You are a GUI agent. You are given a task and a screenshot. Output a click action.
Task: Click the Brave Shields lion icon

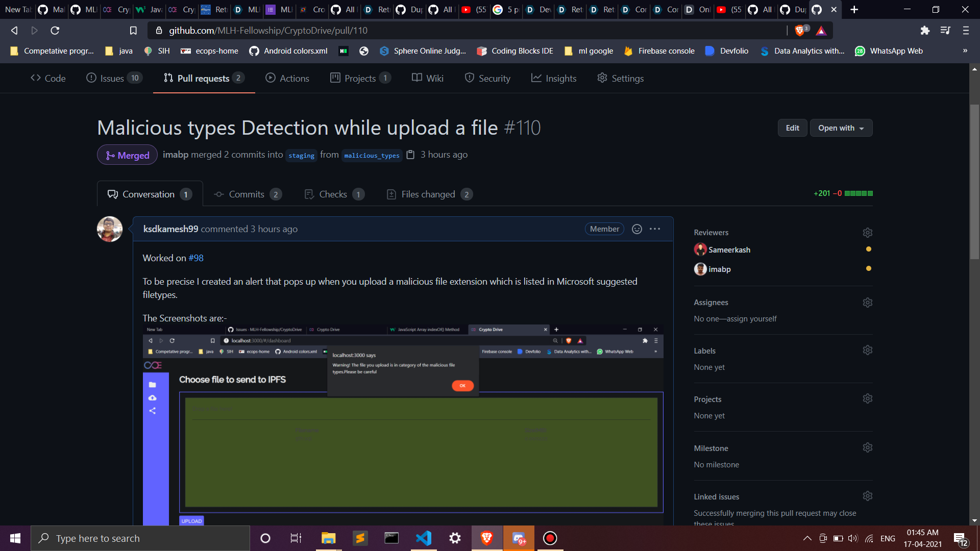click(799, 31)
